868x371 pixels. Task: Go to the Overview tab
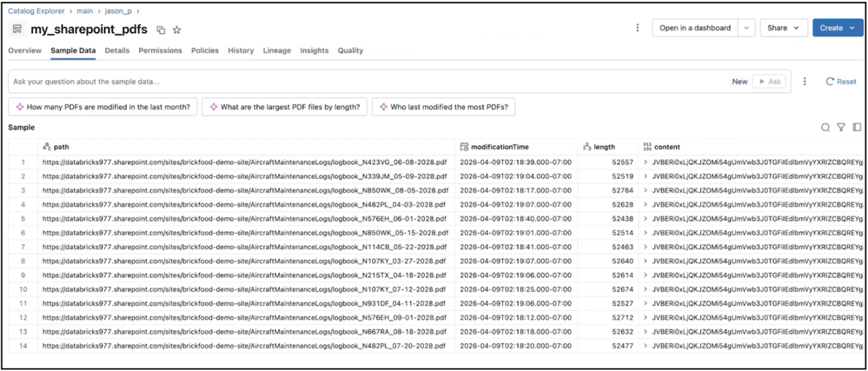click(x=24, y=50)
